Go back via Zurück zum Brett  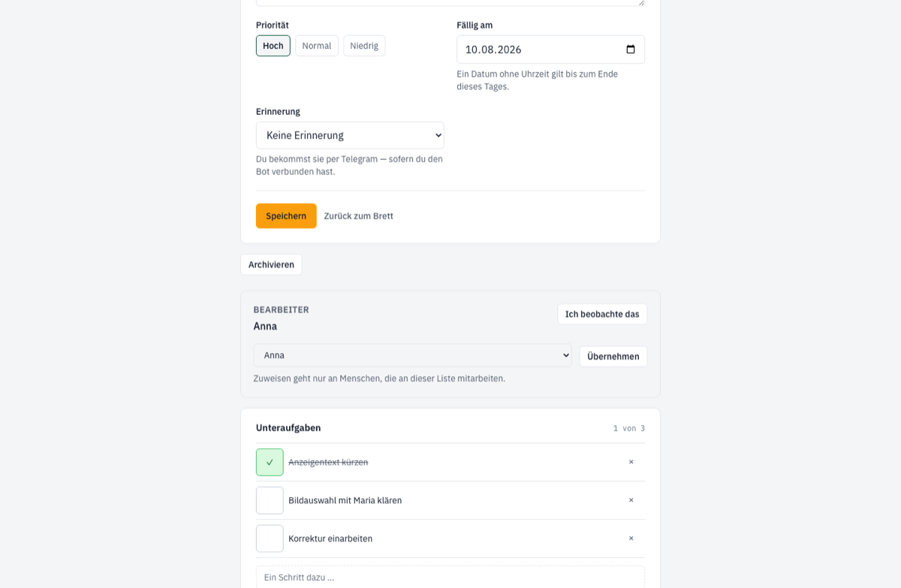(359, 216)
